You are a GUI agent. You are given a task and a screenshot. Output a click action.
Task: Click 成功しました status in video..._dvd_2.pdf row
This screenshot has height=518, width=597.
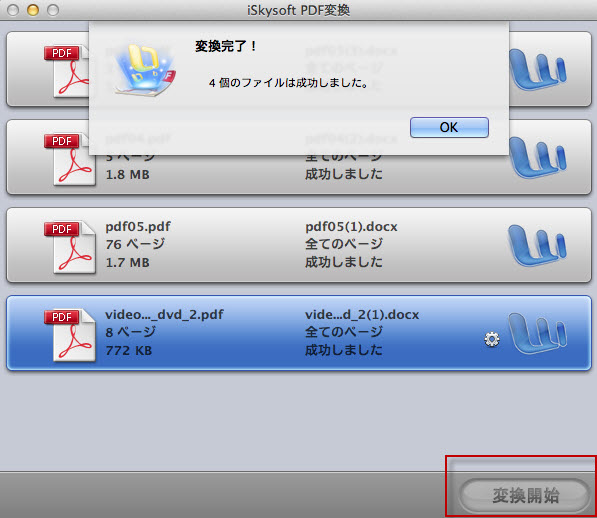tap(344, 350)
